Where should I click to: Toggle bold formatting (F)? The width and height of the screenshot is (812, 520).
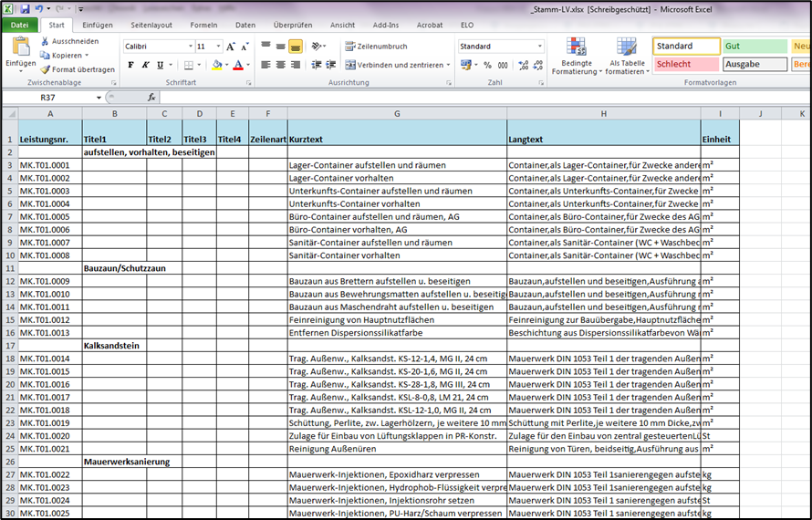coord(130,65)
